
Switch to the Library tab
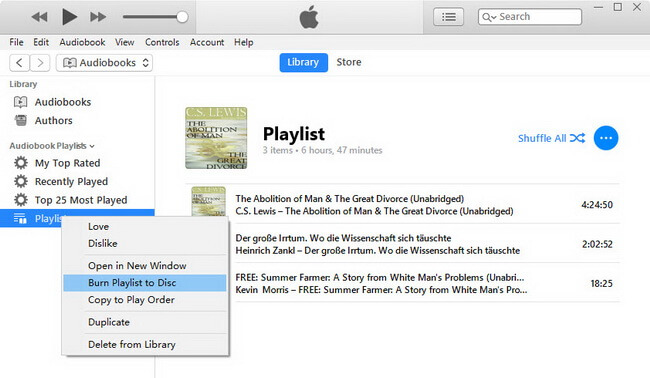tap(303, 62)
